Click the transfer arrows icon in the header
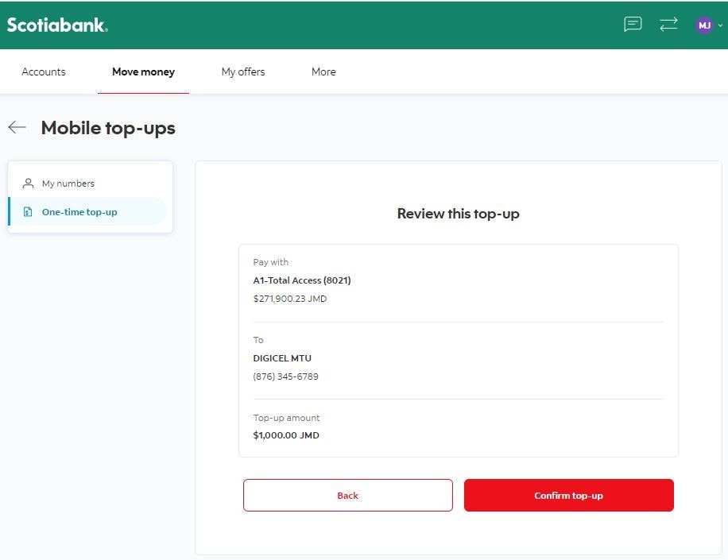This screenshot has width=728, height=560. click(x=668, y=24)
